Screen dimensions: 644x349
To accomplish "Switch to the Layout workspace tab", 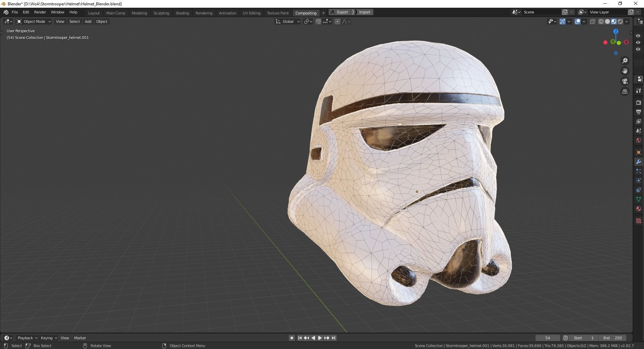I will click(x=94, y=13).
